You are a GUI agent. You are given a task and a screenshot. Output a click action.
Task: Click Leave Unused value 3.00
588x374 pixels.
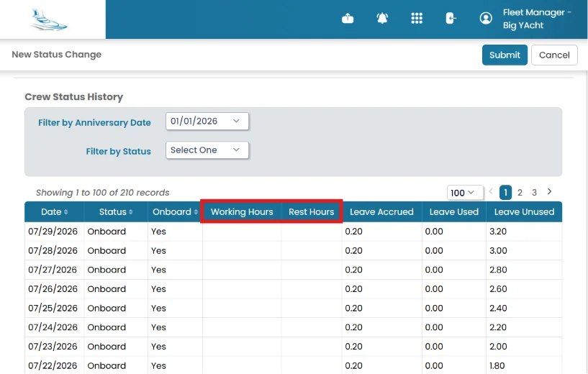click(498, 251)
